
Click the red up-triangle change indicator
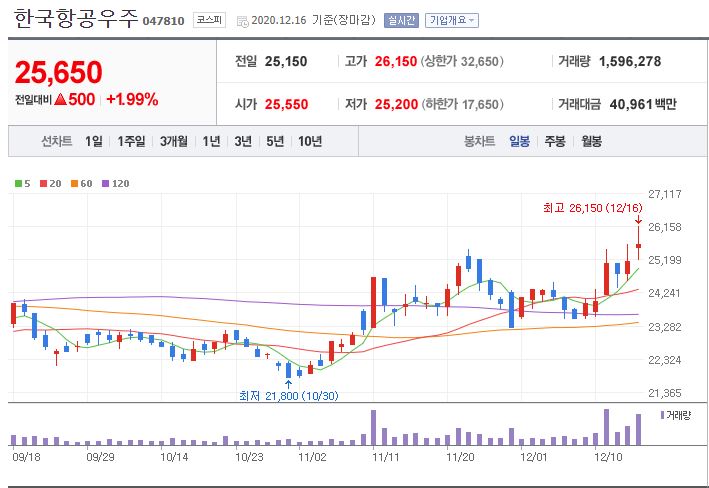tap(60, 99)
